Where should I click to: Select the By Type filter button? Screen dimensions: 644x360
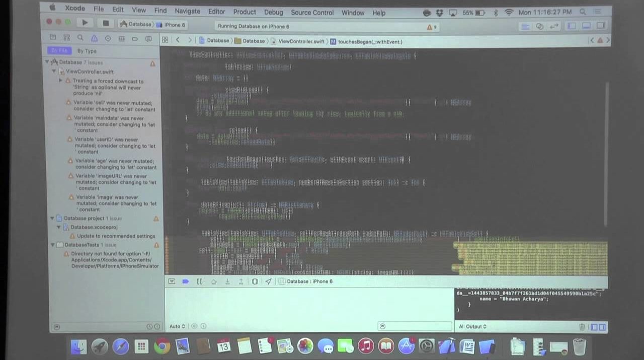click(87, 51)
